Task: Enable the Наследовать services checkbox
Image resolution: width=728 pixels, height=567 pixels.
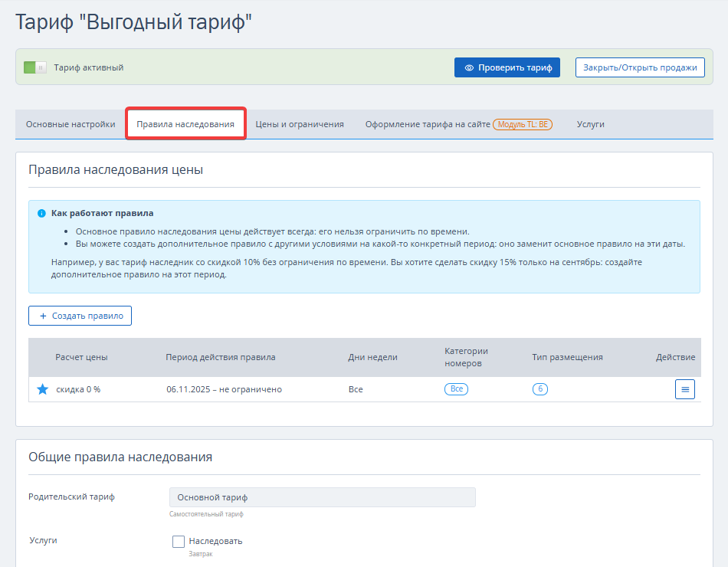Action: click(179, 542)
